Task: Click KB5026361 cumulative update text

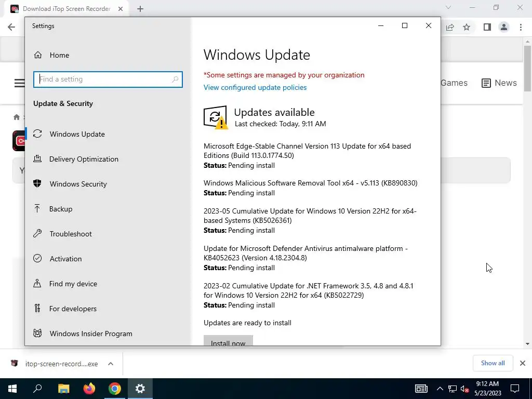Action: [x=310, y=216]
